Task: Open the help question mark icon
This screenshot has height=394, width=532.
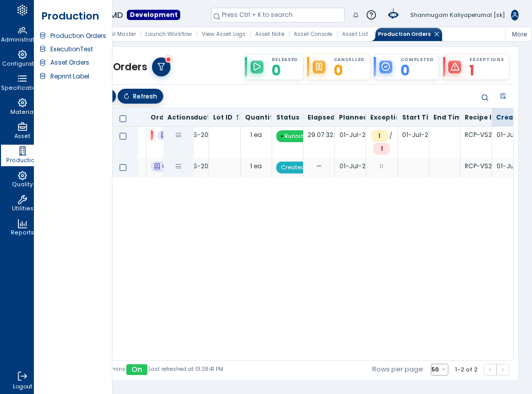Action: click(371, 15)
